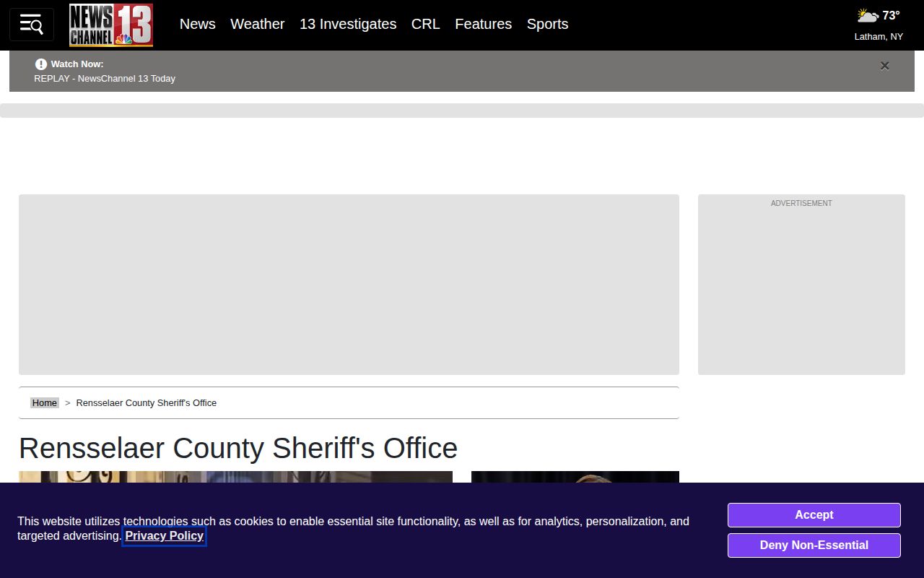
Task: Go to Home breadcrumb link
Action: (x=45, y=402)
